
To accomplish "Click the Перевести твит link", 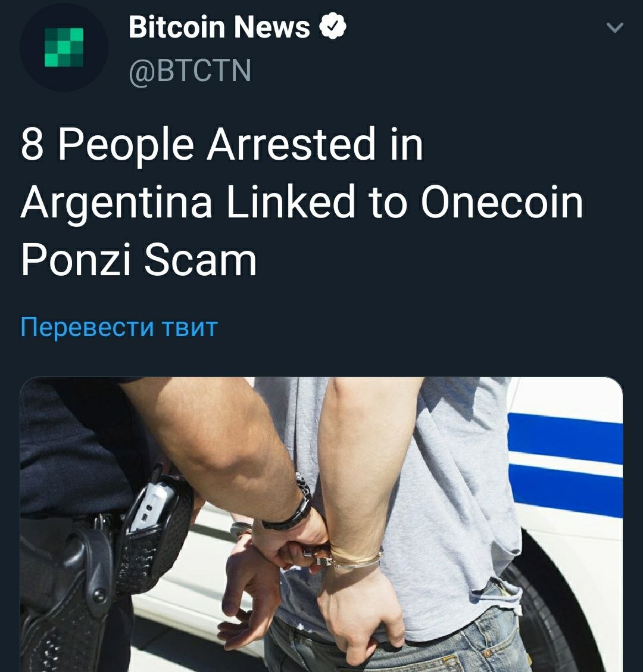I will click(119, 328).
